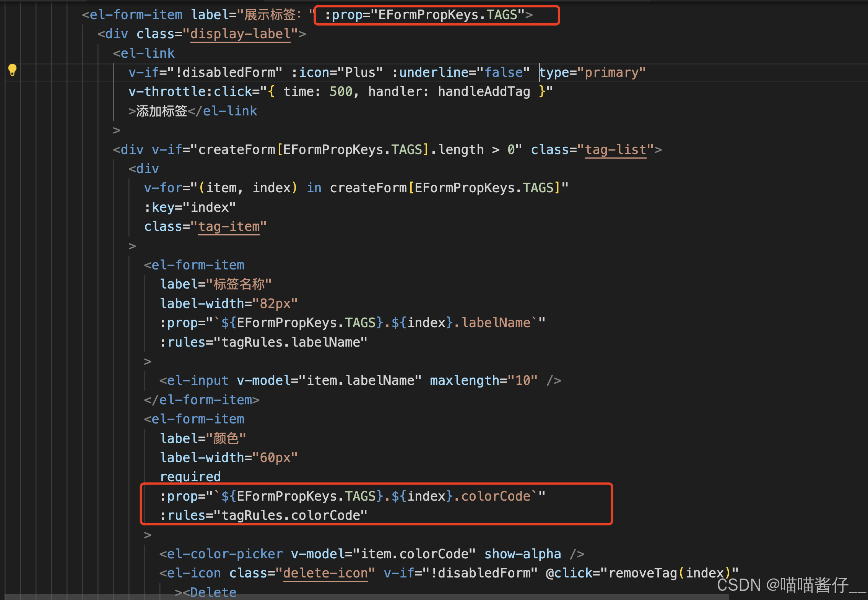Click the underlined display-label class name
This screenshot has width=868, height=600.
[x=240, y=34]
